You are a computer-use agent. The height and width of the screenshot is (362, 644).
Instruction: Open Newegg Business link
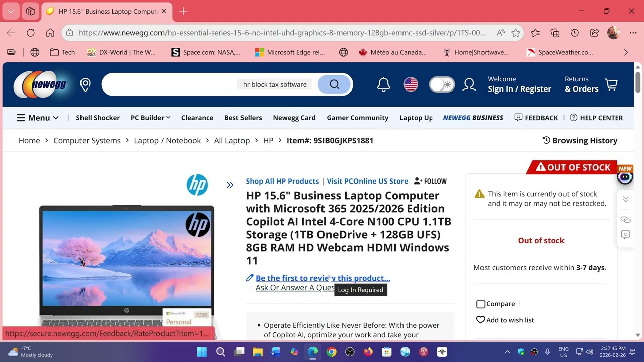click(473, 118)
